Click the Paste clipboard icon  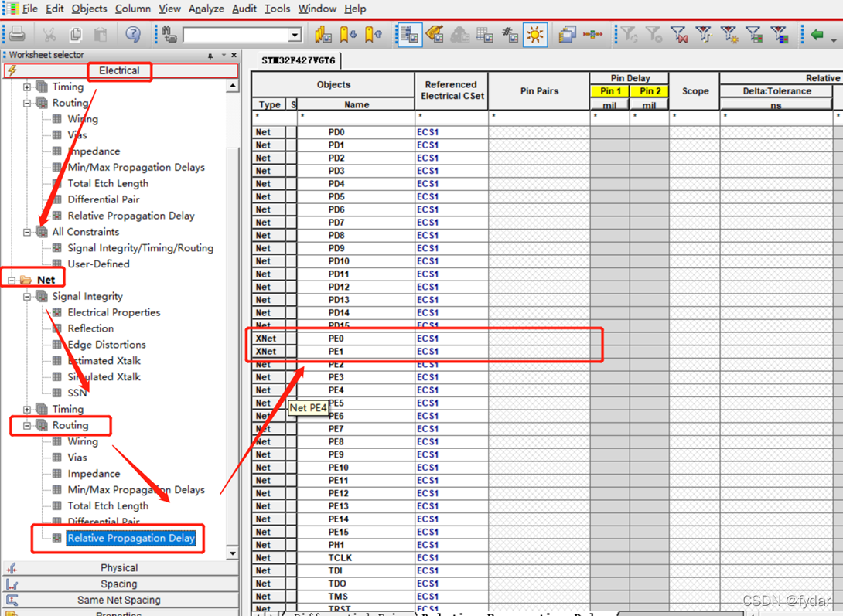(101, 34)
